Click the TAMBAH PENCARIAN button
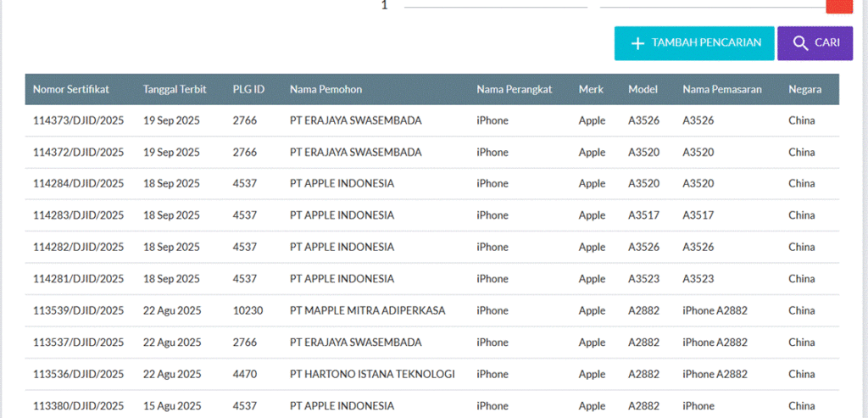The image size is (868, 418). [693, 43]
